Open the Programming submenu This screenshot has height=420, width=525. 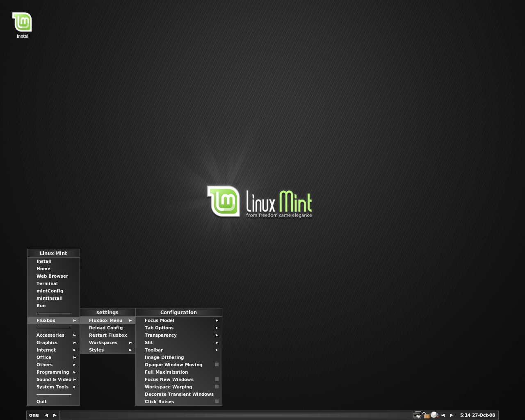pyautogui.click(x=53, y=372)
